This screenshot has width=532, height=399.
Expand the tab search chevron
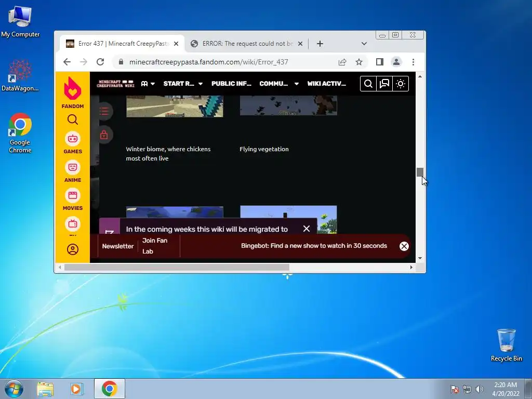coord(364,44)
